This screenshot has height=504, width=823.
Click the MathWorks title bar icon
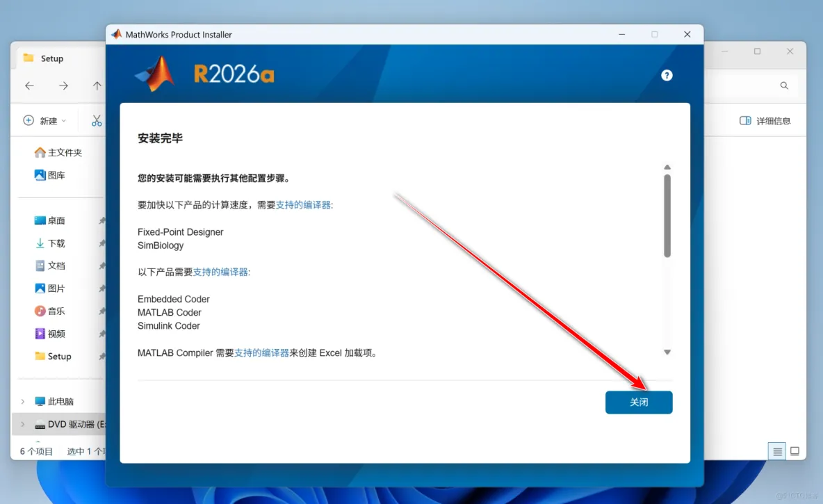[x=117, y=34]
